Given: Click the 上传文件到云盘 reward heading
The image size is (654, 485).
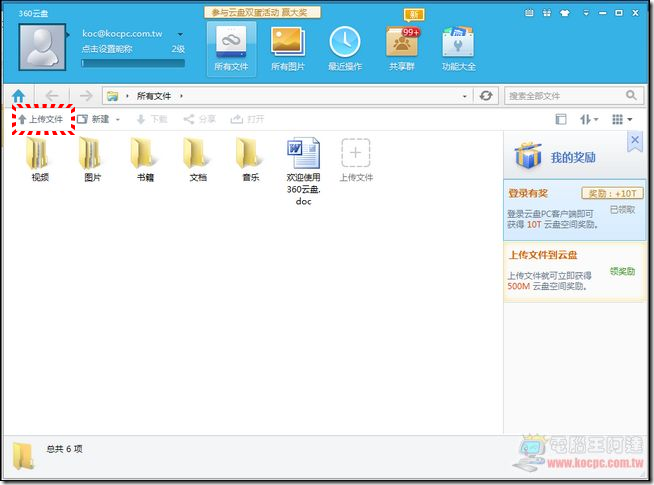Looking at the screenshot, I should (543, 255).
